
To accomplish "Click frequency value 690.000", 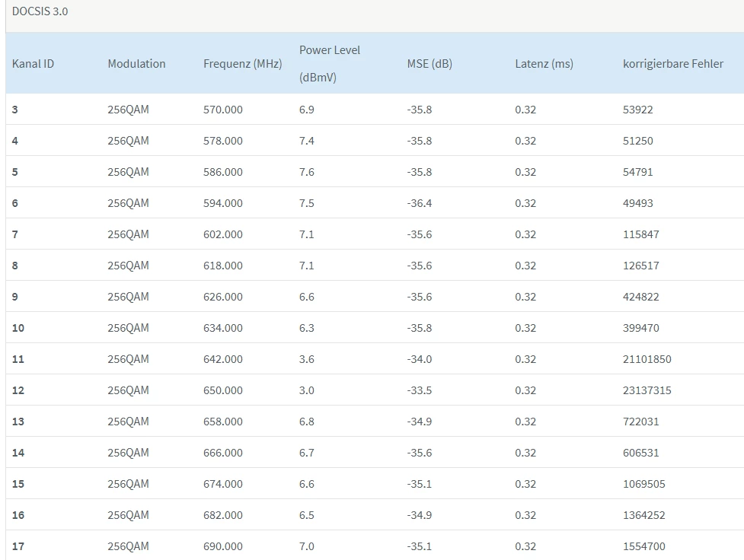I will [x=223, y=547].
